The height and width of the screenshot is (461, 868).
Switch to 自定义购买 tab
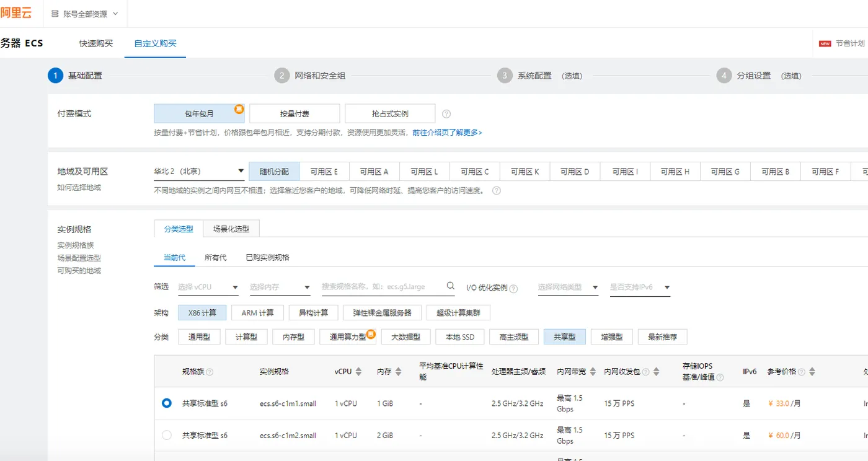click(x=155, y=44)
